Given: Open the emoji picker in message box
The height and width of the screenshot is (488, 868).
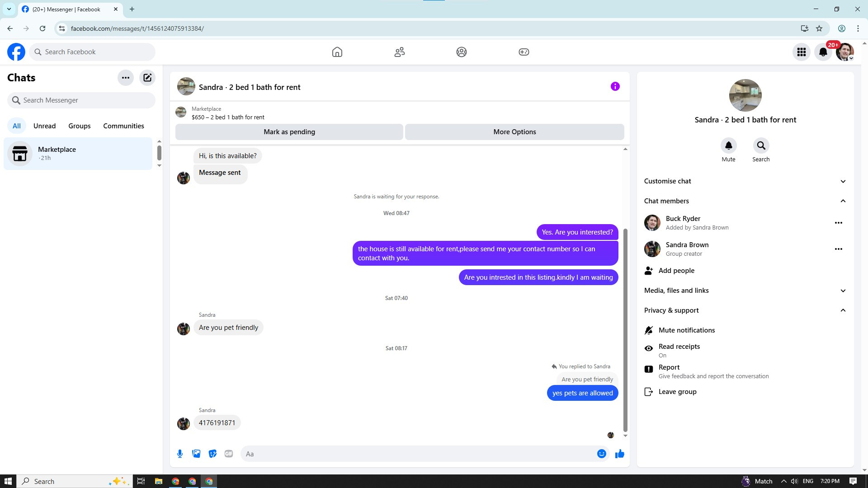Looking at the screenshot, I should coord(601,454).
